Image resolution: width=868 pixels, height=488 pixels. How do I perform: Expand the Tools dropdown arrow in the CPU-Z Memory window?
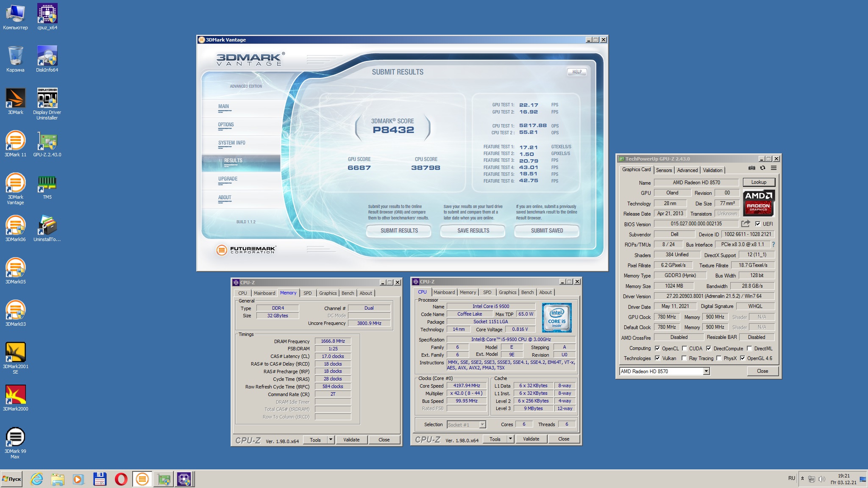[331, 440]
